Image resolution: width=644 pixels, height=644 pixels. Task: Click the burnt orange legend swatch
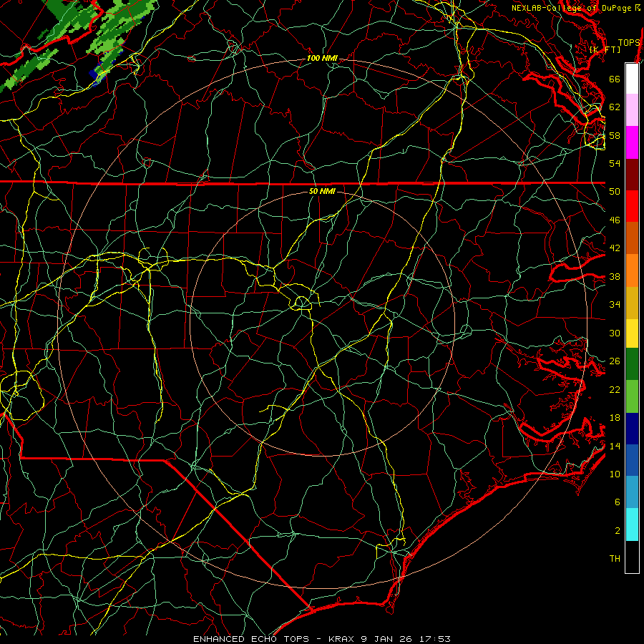[632, 238]
